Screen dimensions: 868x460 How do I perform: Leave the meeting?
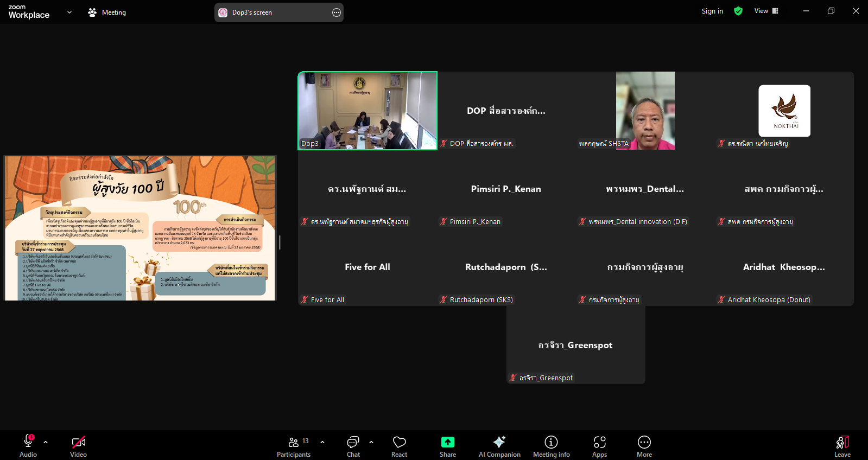tap(842, 446)
